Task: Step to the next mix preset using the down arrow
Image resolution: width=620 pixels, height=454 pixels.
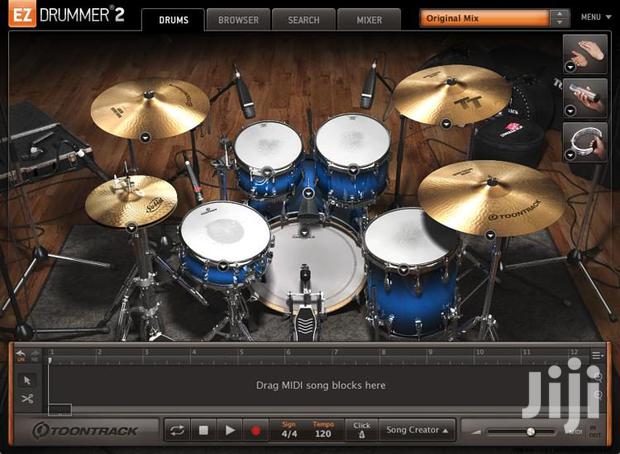Action: [560, 23]
